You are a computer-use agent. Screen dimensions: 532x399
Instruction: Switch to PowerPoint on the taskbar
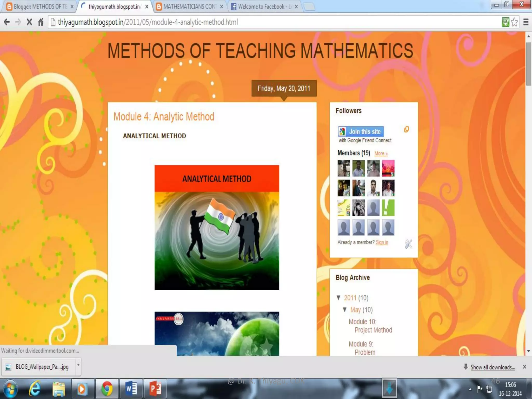(155, 389)
